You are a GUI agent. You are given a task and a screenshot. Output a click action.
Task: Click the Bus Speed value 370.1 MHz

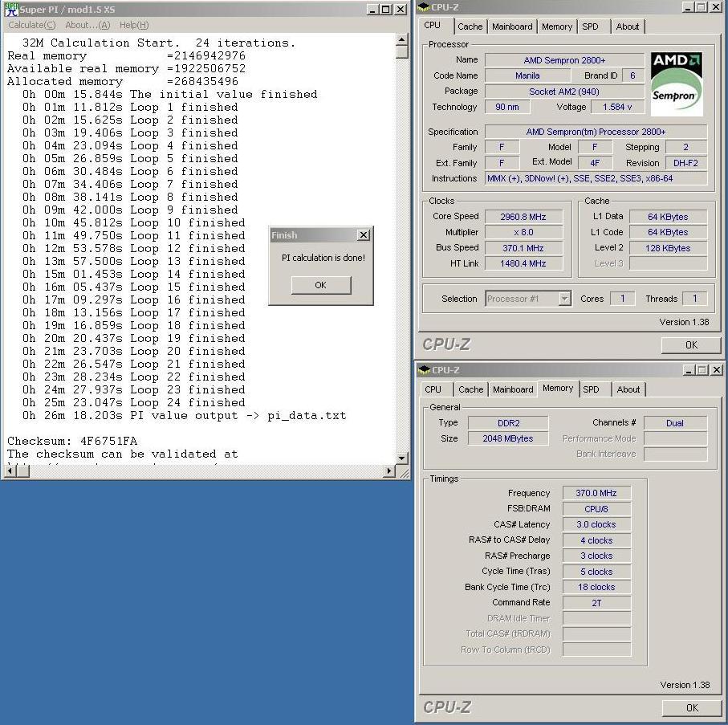pos(523,248)
